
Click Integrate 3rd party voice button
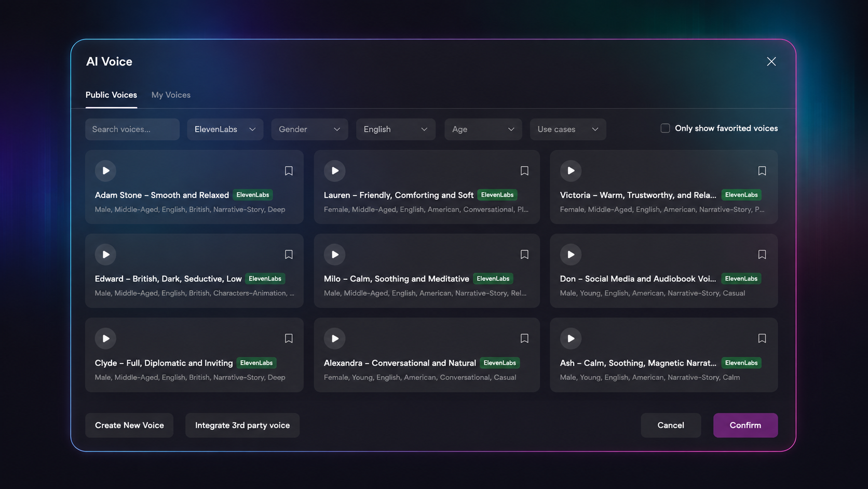tap(242, 425)
